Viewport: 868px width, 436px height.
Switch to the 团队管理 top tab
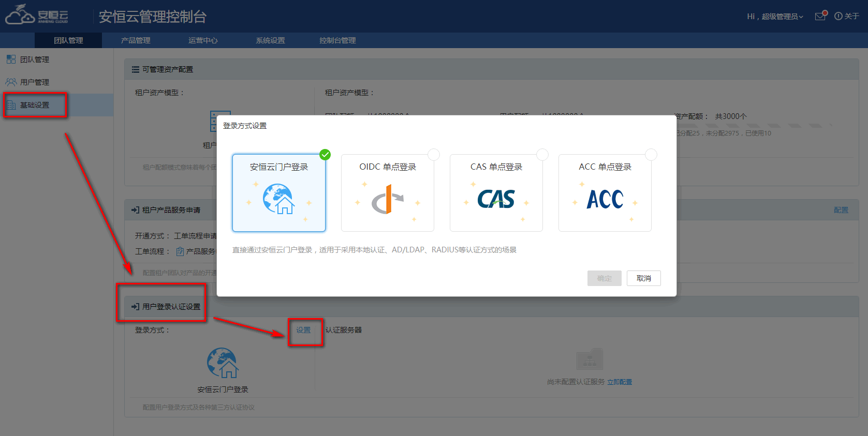coord(68,40)
